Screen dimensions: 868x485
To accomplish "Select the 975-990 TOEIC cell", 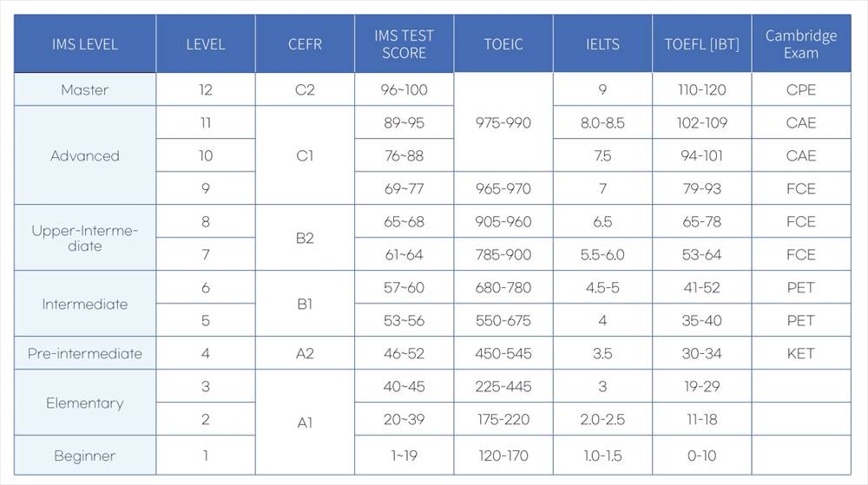I will (503, 122).
